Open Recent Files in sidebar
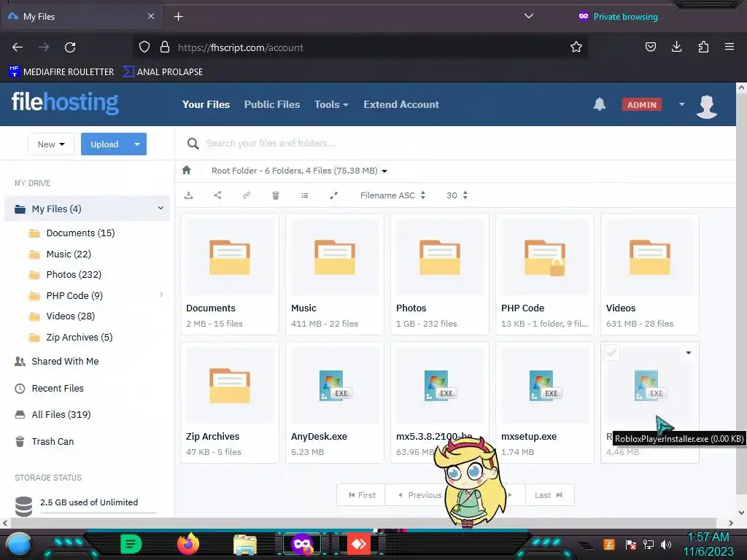This screenshot has height=560, width=747. 49,389
